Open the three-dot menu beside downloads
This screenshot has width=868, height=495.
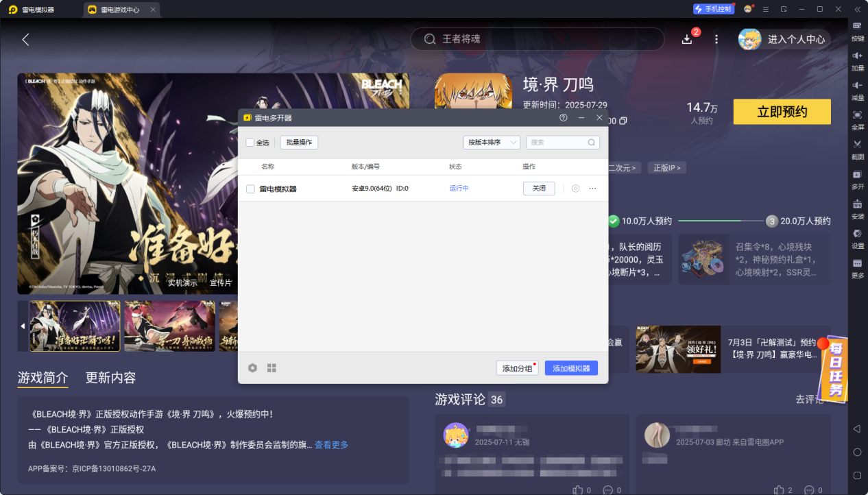[x=716, y=39]
